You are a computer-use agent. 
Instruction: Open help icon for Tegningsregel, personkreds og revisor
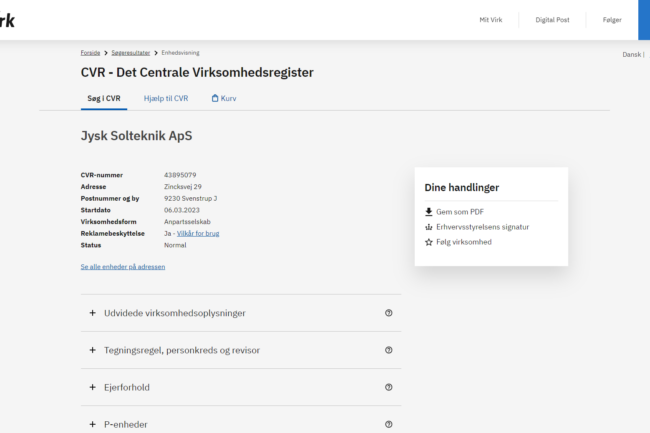pos(388,350)
